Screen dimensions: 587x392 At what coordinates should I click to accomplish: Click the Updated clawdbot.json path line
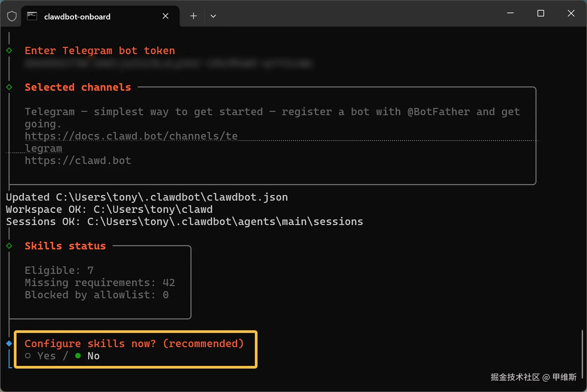coord(147,197)
